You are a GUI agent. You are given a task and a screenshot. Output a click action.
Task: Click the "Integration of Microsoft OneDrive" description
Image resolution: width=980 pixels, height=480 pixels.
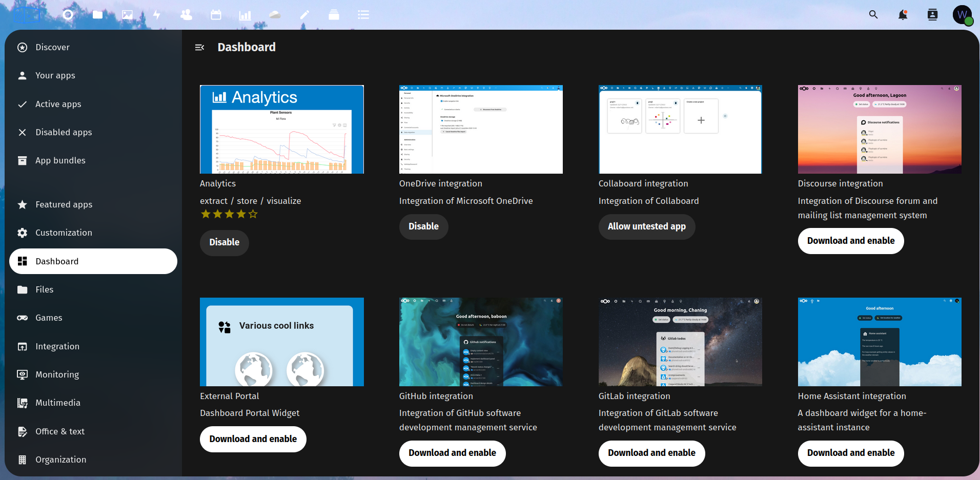(x=466, y=201)
